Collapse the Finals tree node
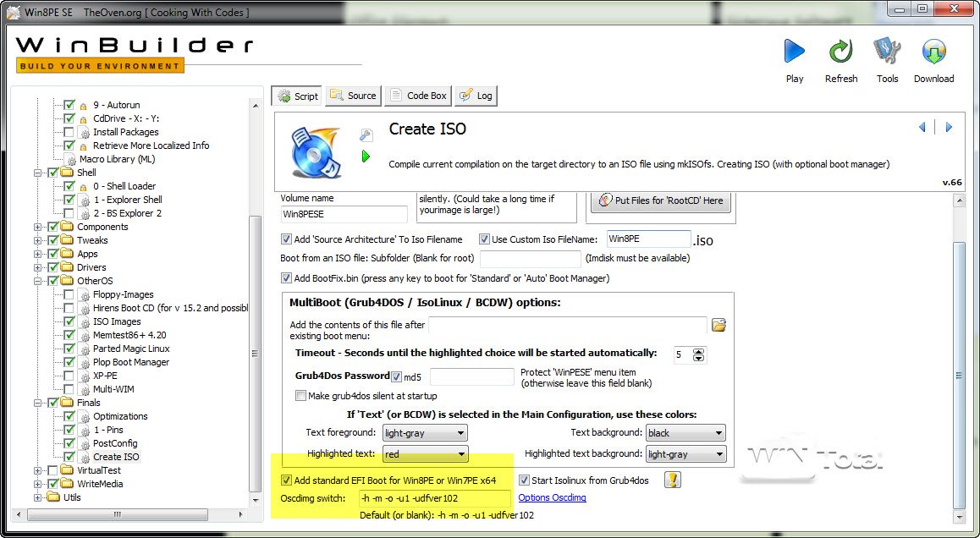This screenshot has height=538, width=980. click(38, 403)
